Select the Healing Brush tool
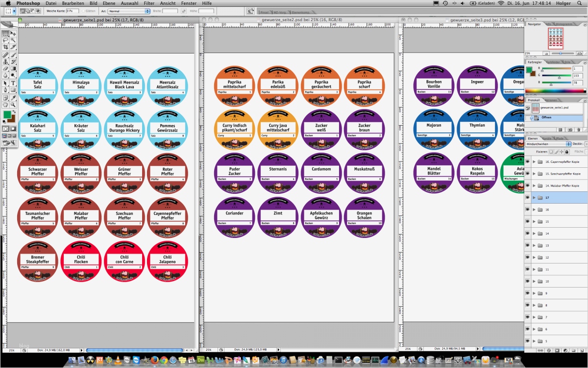 pyautogui.click(x=5, y=55)
